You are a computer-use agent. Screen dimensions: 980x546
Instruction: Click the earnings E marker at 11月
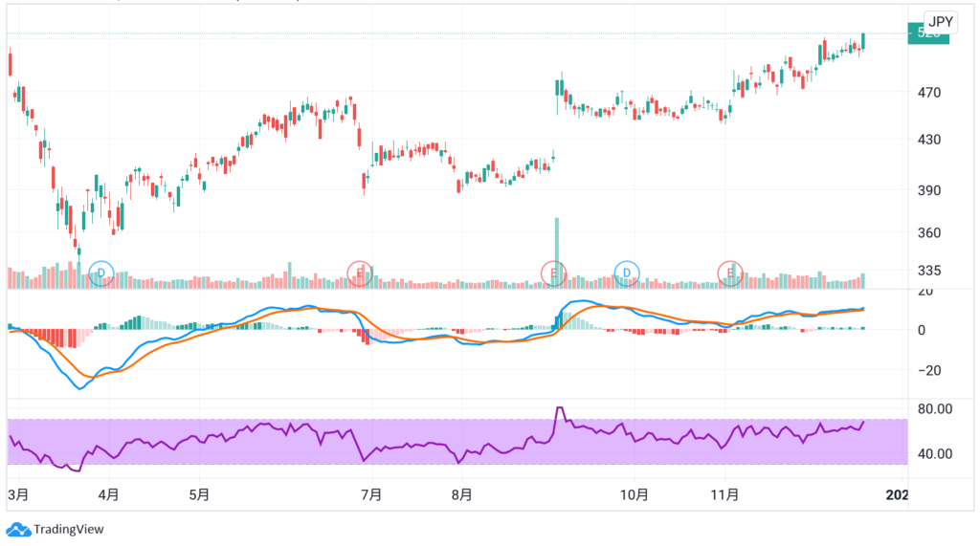pyautogui.click(x=731, y=273)
